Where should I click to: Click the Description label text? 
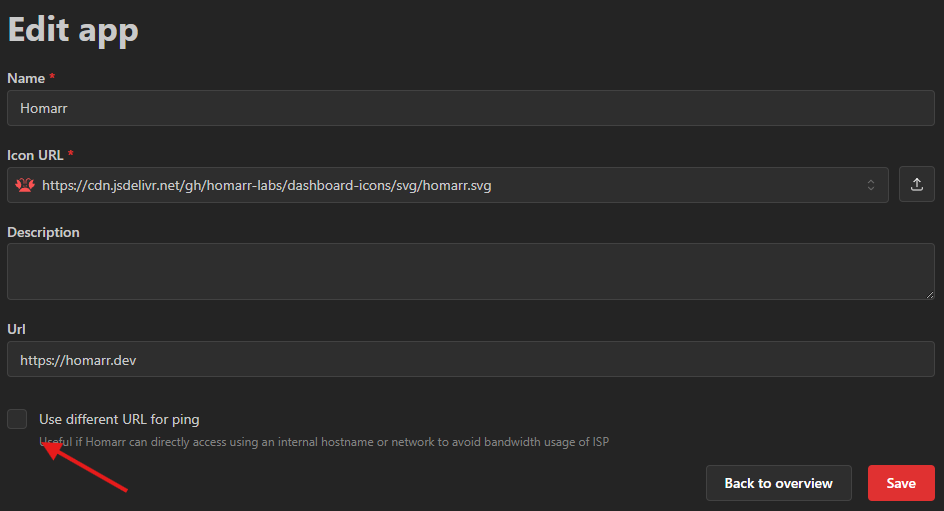click(x=43, y=232)
